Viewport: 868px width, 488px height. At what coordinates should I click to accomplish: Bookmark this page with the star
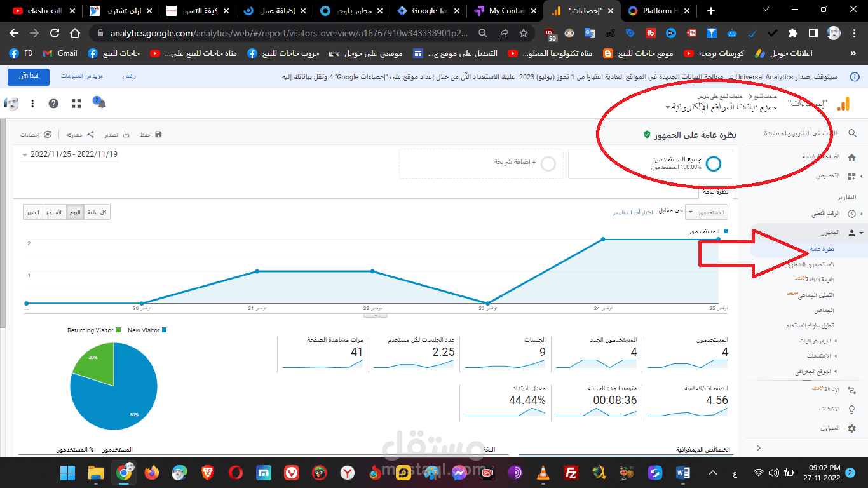click(524, 33)
